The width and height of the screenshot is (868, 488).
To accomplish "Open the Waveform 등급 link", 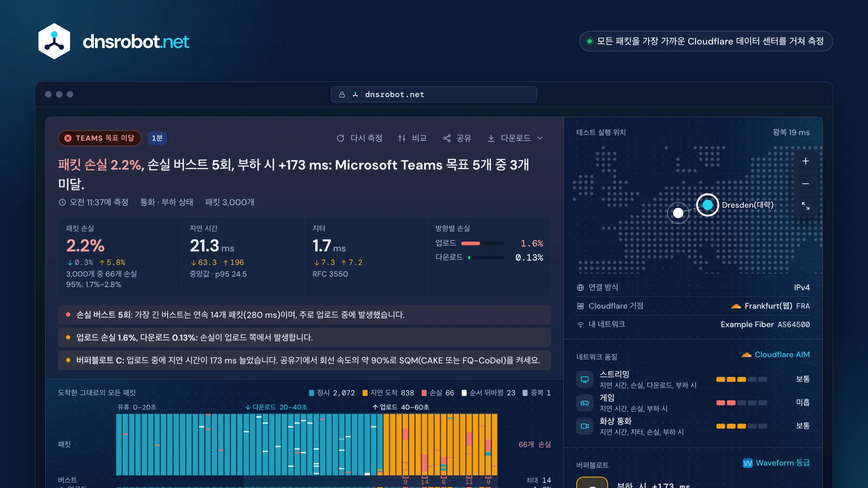I will [776, 463].
